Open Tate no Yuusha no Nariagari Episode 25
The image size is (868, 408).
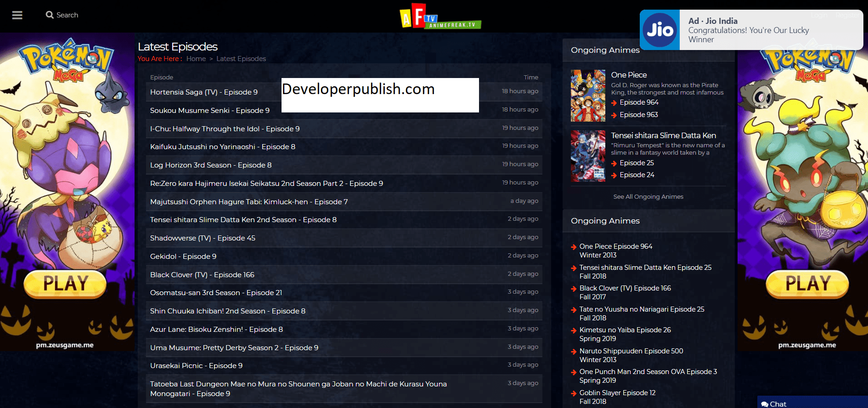642,313
